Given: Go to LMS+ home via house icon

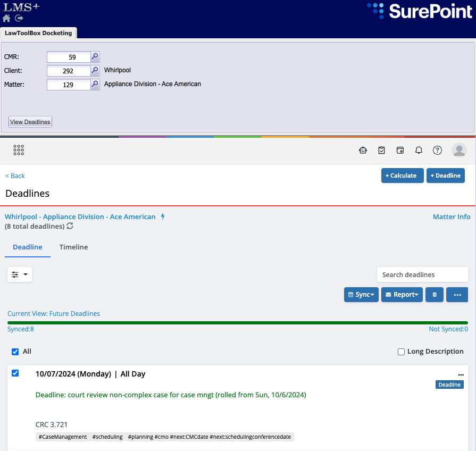Looking at the screenshot, I should pyautogui.click(x=6, y=19).
